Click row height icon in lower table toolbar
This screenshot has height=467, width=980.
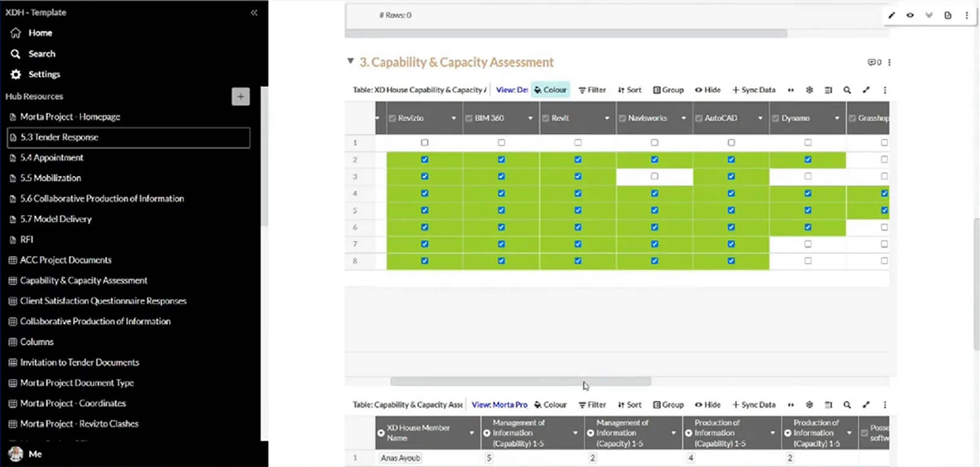tap(828, 405)
